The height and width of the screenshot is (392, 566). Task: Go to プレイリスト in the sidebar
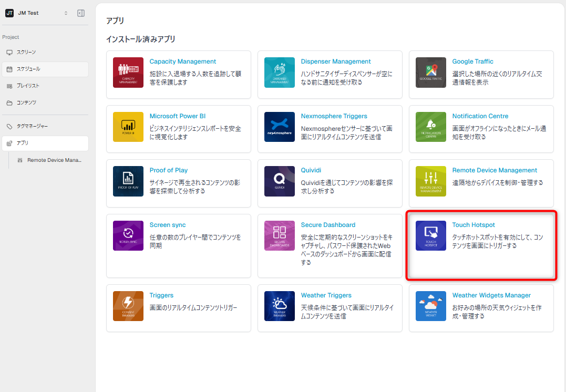coord(45,86)
